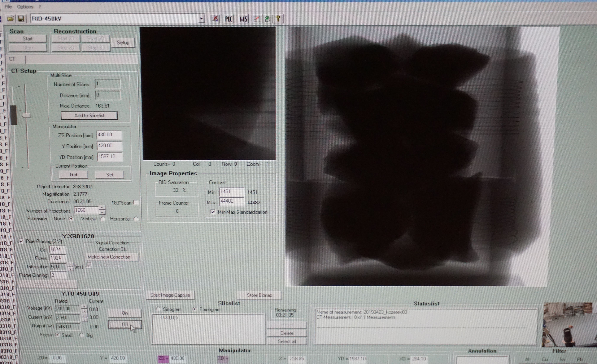This screenshot has height=364, width=597.
Task: Open the RID-450kV dropdown list
Action: 201,19
